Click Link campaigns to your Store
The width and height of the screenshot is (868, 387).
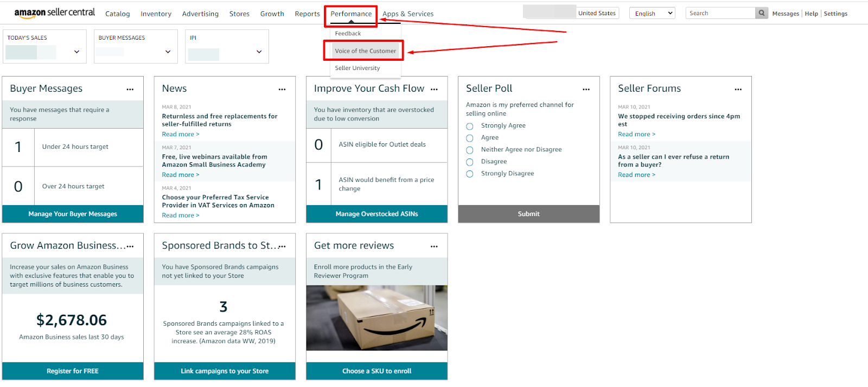click(225, 371)
